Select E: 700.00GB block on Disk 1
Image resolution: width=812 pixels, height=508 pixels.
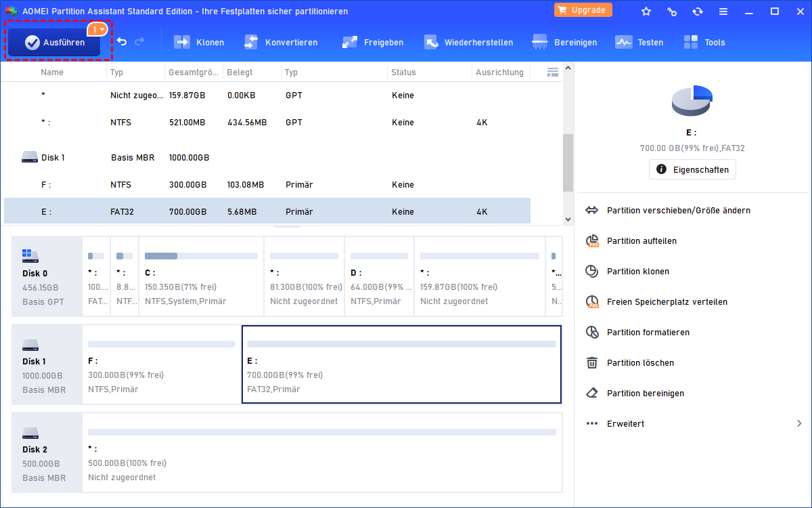pyautogui.click(x=401, y=364)
